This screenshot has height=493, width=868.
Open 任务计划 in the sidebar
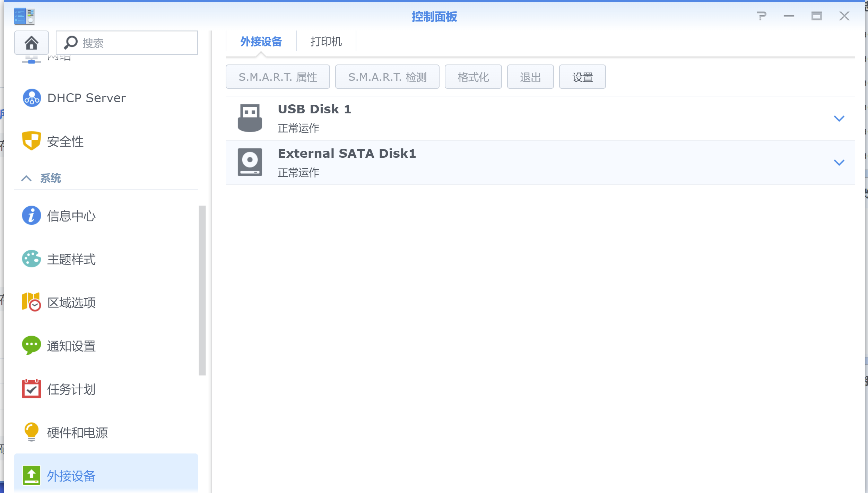tap(106, 389)
